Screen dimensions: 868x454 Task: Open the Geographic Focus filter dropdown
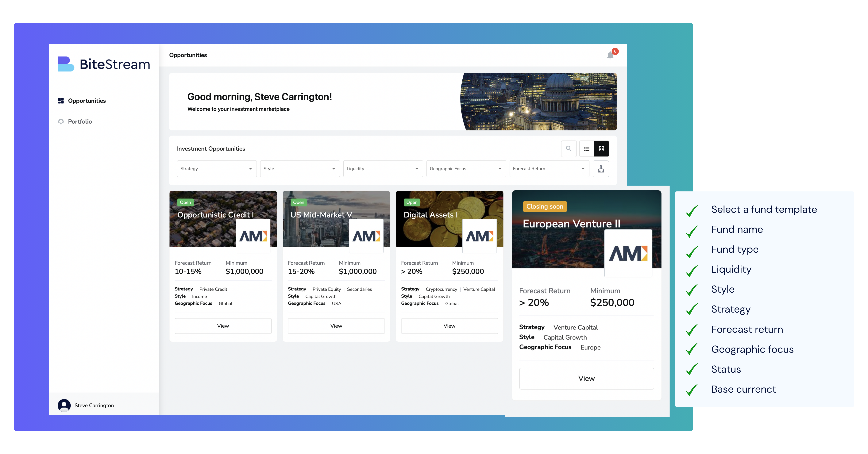(x=466, y=169)
